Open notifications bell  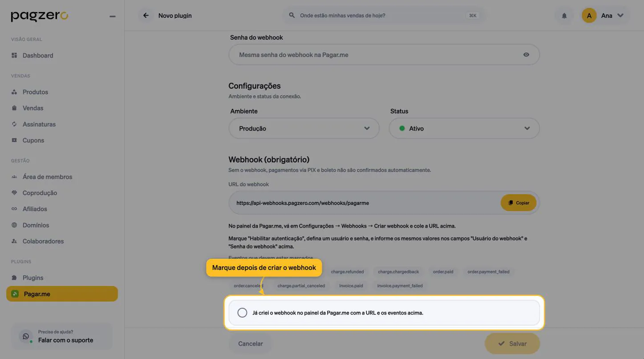564,16
